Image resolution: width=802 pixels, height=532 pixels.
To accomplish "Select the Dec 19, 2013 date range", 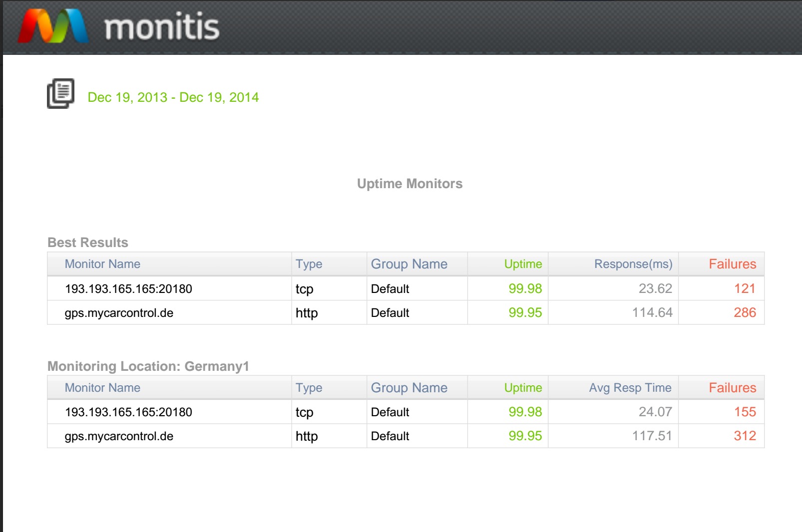I will 173,97.
